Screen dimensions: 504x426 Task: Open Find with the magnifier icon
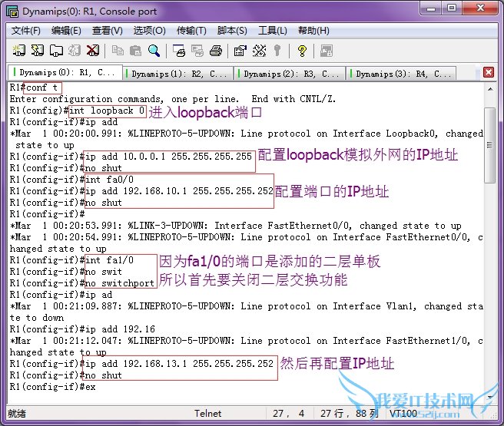click(154, 51)
